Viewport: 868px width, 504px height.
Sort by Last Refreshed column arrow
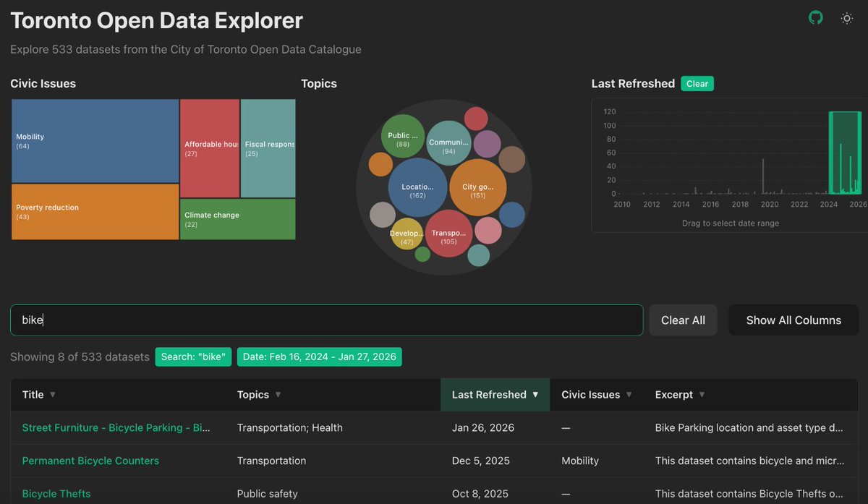535,395
